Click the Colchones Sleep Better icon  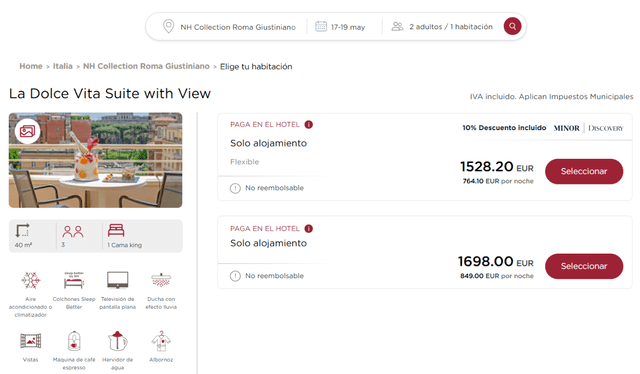click(x=74, y=280)
